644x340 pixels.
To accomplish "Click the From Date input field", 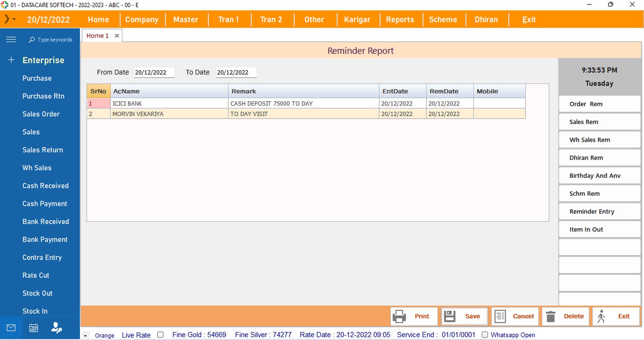I will click(x=154, y=72).
